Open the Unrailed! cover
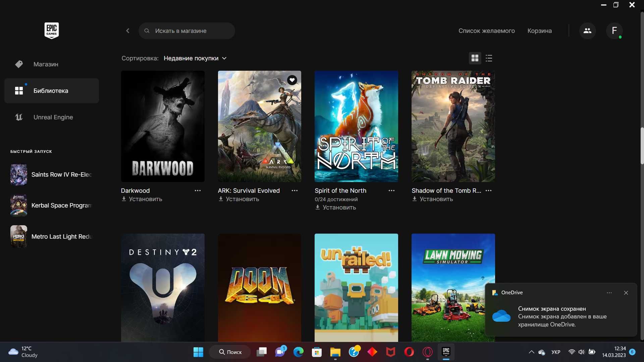Screen dimensions: 644x362 click(x=356, y=288)
